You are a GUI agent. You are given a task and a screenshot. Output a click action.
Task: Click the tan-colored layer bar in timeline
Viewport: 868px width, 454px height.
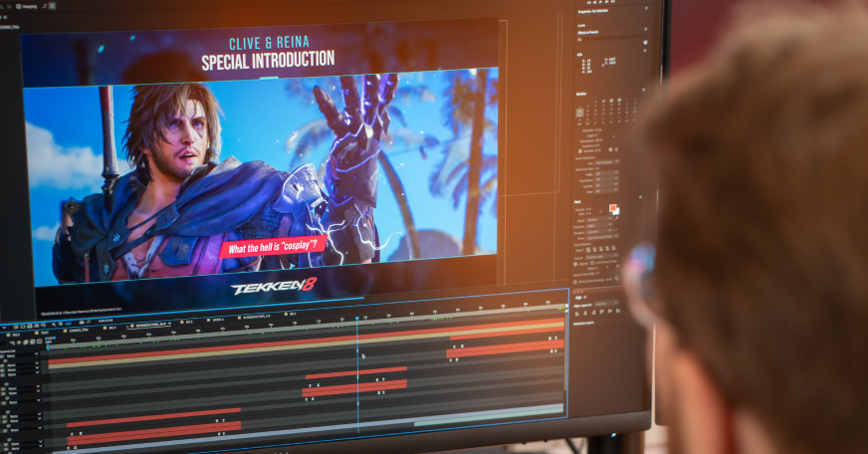point(305,346)
